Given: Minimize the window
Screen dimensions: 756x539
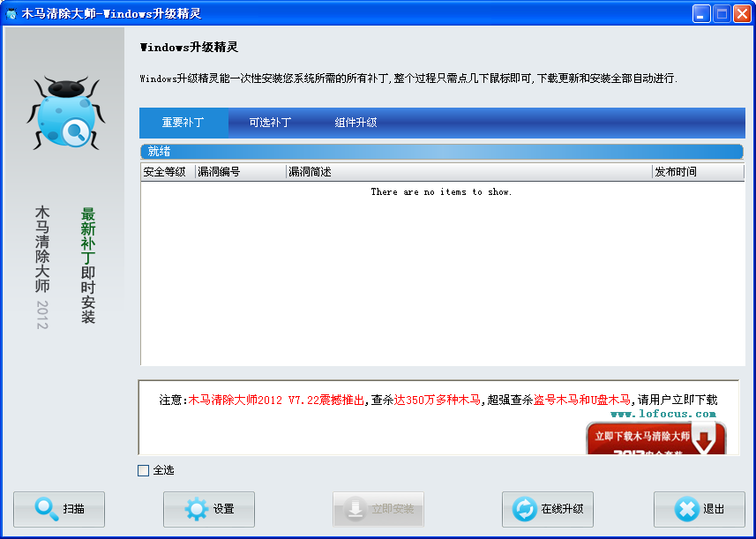Looking at the screenshot, I should click(x=701, y=13).
